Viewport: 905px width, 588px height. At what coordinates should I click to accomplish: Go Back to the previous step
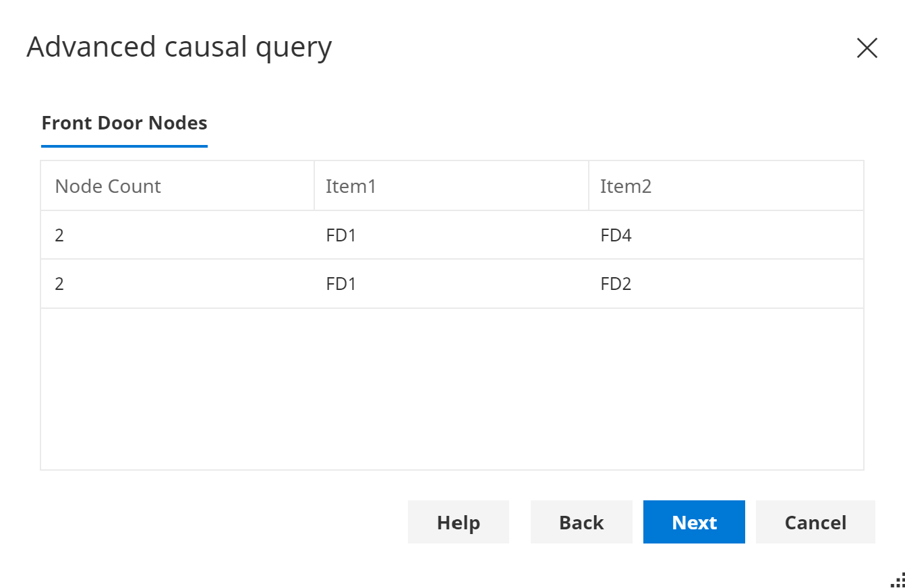(x=581, y=522)
